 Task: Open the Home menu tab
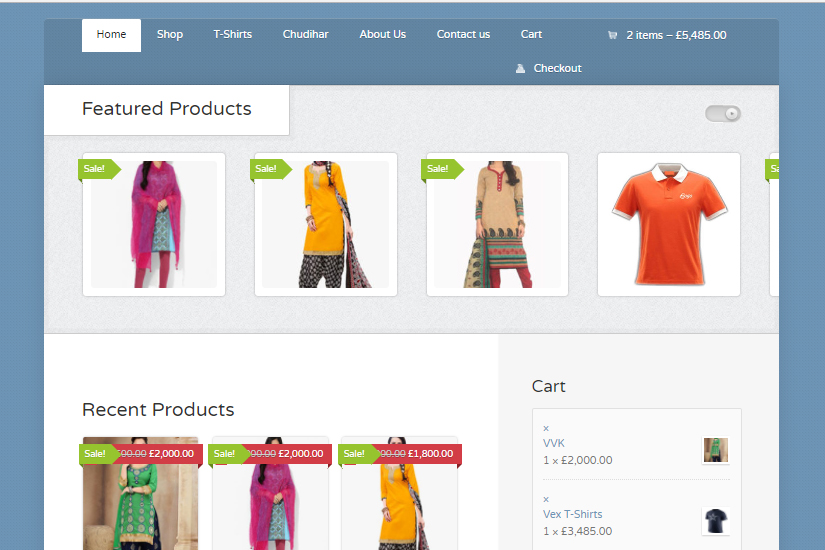pyautogui.click(x=111, y=35)
